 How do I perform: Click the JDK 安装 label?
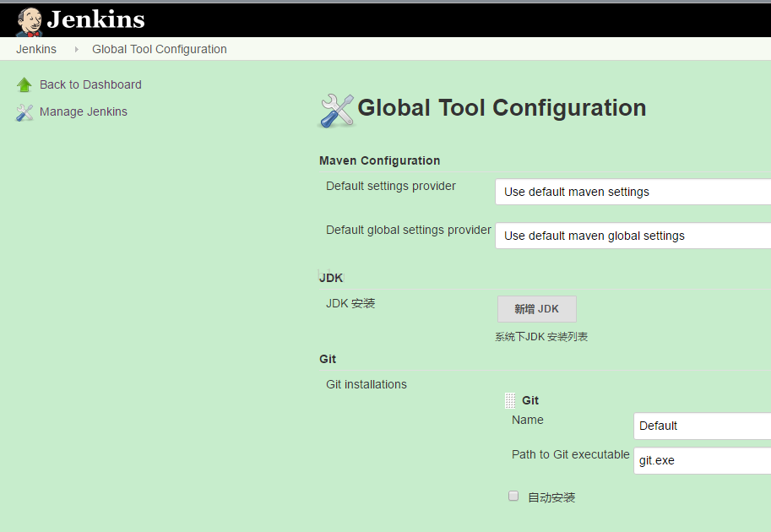coord(350,303)
